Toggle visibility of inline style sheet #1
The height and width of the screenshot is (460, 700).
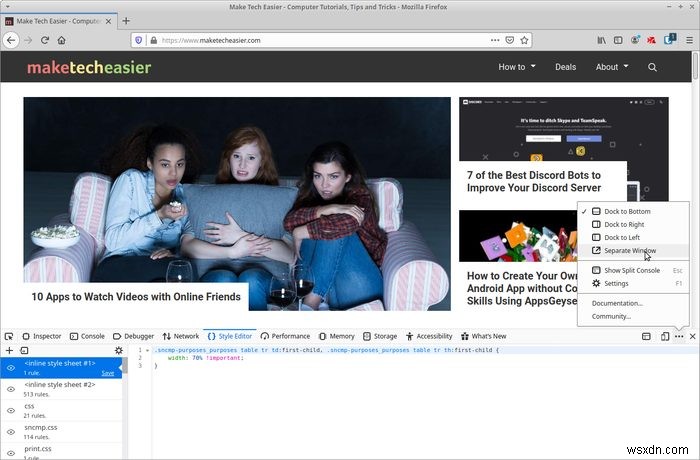[11, 368]
